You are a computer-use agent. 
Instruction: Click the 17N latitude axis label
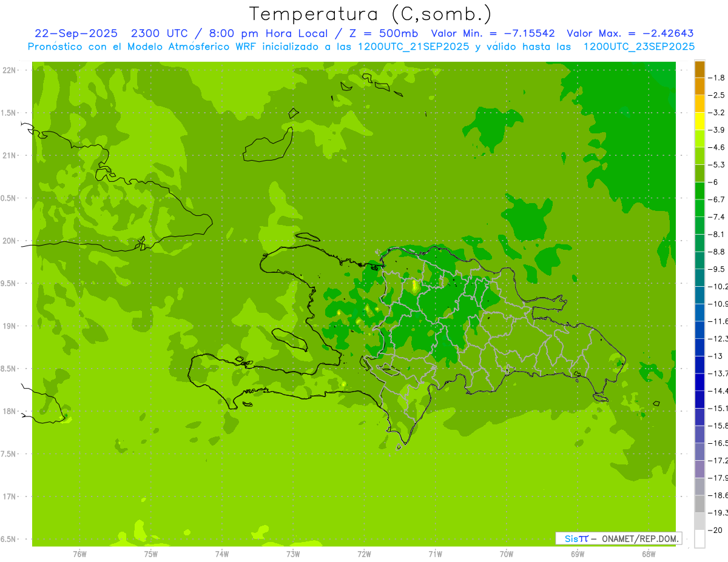[x=11, y=497]
